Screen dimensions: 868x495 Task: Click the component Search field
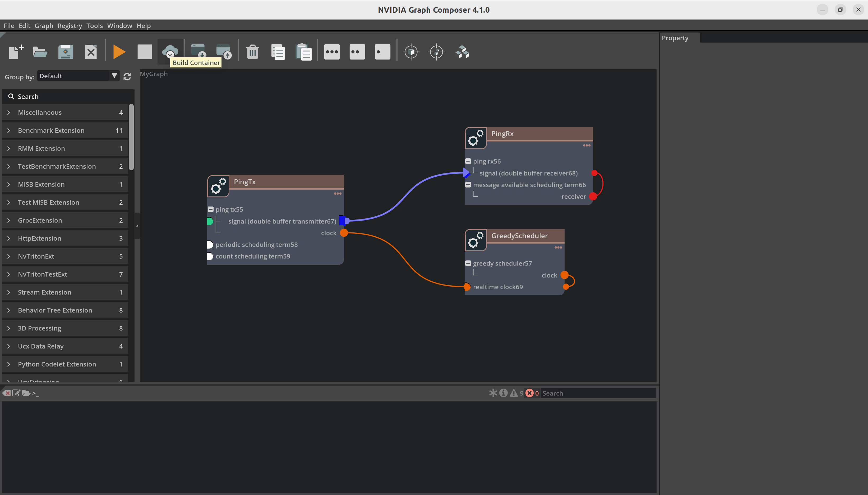point(68,97)
